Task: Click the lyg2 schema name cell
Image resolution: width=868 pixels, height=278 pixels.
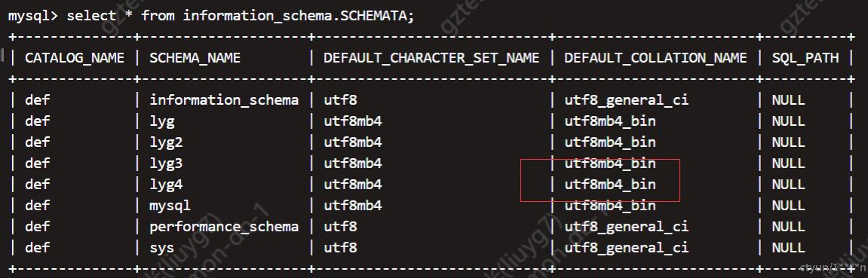Action: (x=166, y=142)
